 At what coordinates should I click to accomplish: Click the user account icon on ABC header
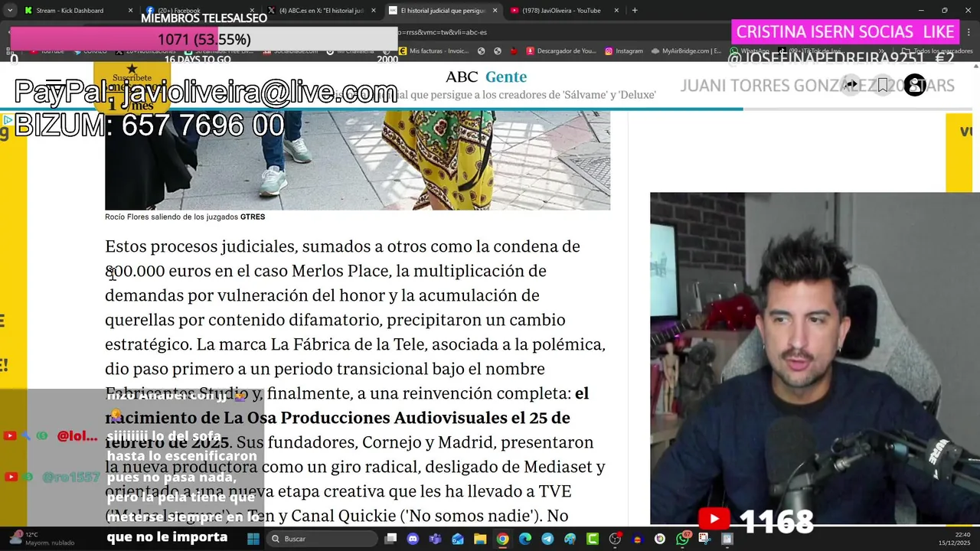(x=915, y=85)
